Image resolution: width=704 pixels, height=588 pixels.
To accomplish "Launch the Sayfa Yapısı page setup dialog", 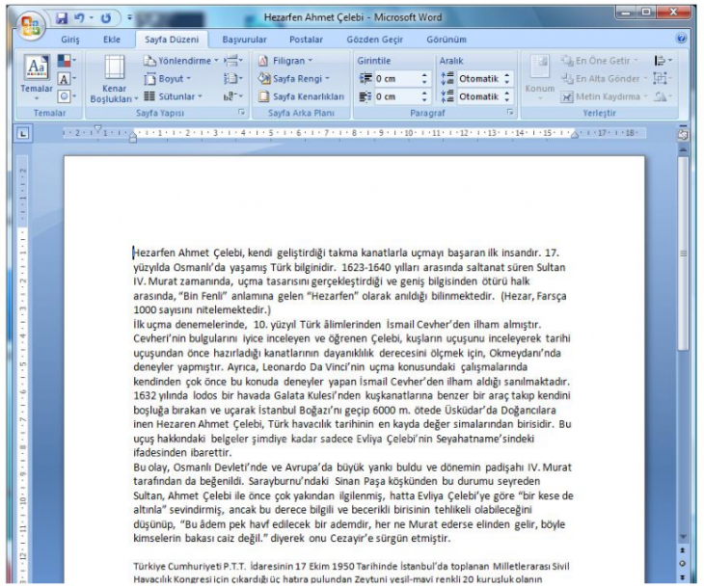I will click(241, 113).
